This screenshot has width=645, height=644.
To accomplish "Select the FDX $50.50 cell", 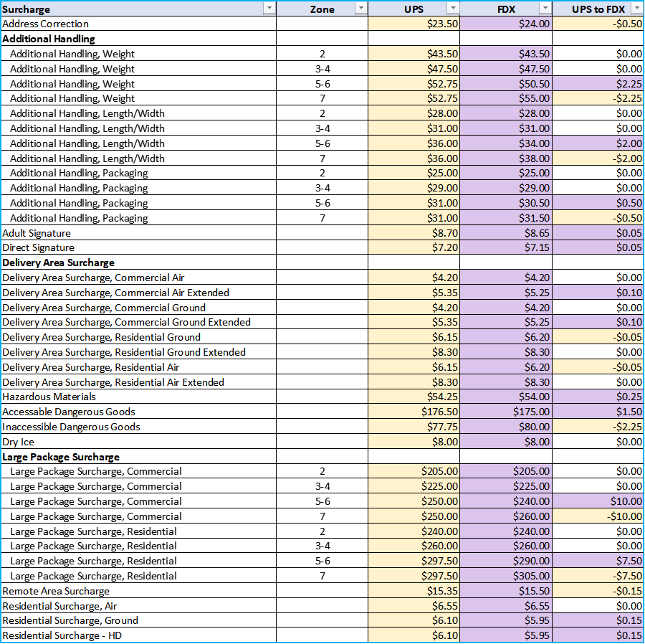I will click(506, 83).
